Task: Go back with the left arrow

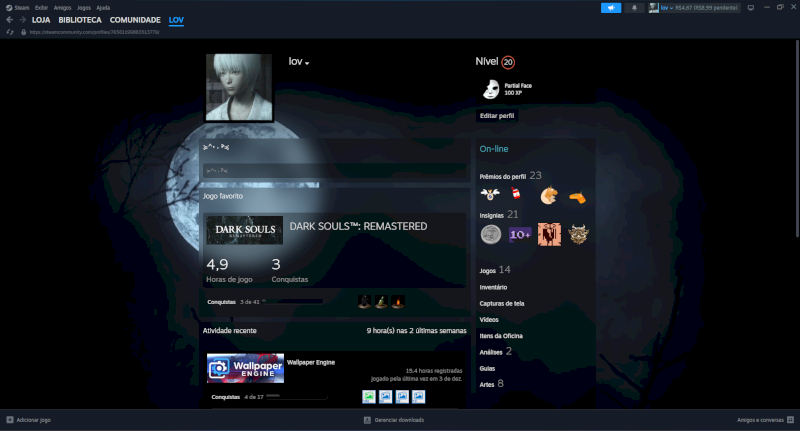Action: pyautogui.click(x=10, y=20)
